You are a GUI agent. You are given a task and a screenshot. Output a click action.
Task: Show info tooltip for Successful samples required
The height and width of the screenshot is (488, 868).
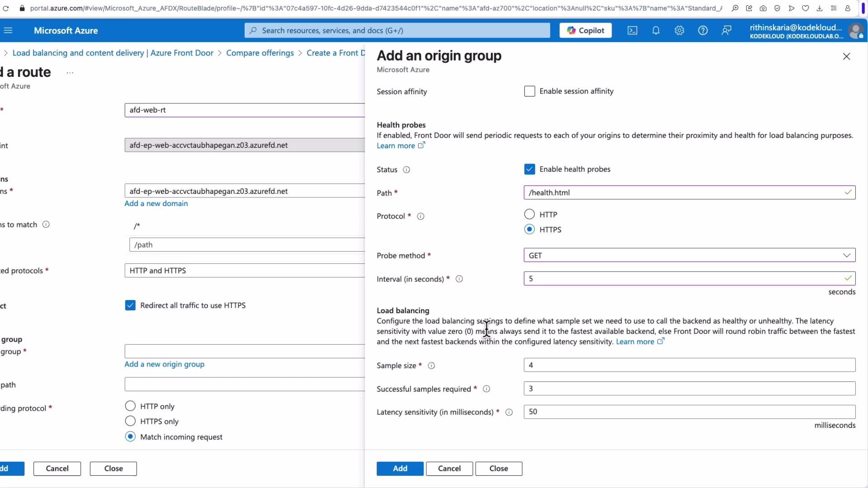point(486,389)
